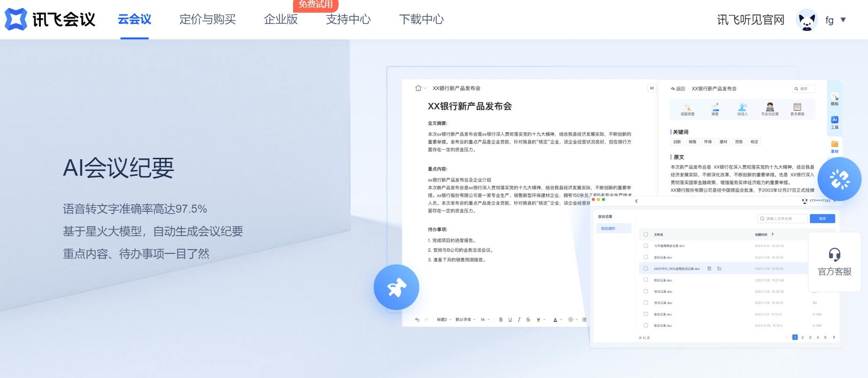Open the font size 14 dropdown
The width and height of the screenshot is (868, 378).
pyautogui.click(x=485, y=319)
